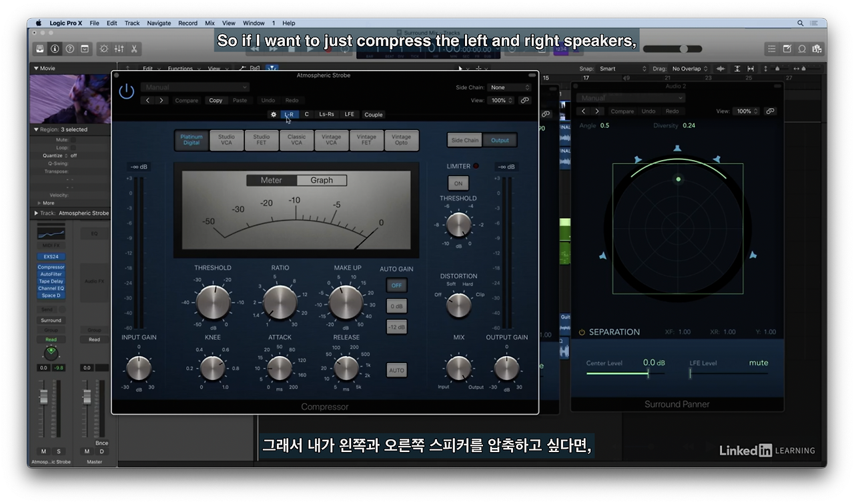Click the Center Level slider
Screen dimensions: 854x504
point(626,374)
